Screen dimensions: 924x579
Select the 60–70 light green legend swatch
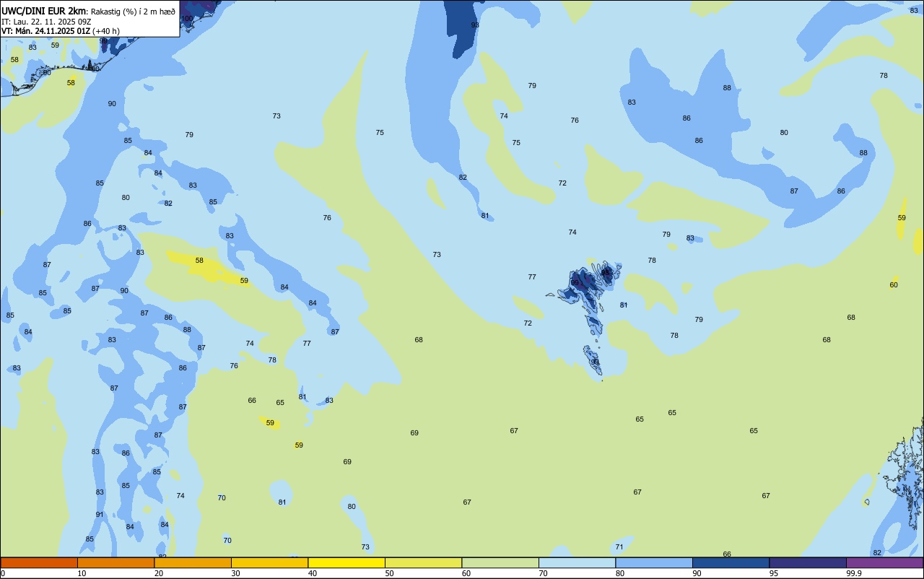[x=500, y=562]
